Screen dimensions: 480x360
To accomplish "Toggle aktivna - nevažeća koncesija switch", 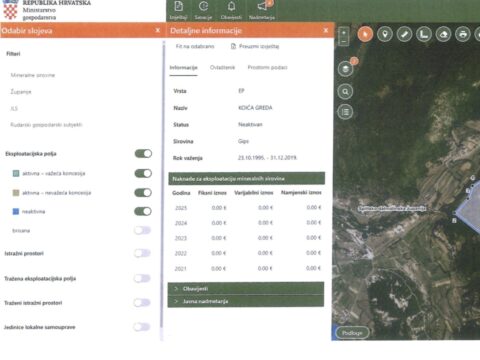I will click(143, 193).
